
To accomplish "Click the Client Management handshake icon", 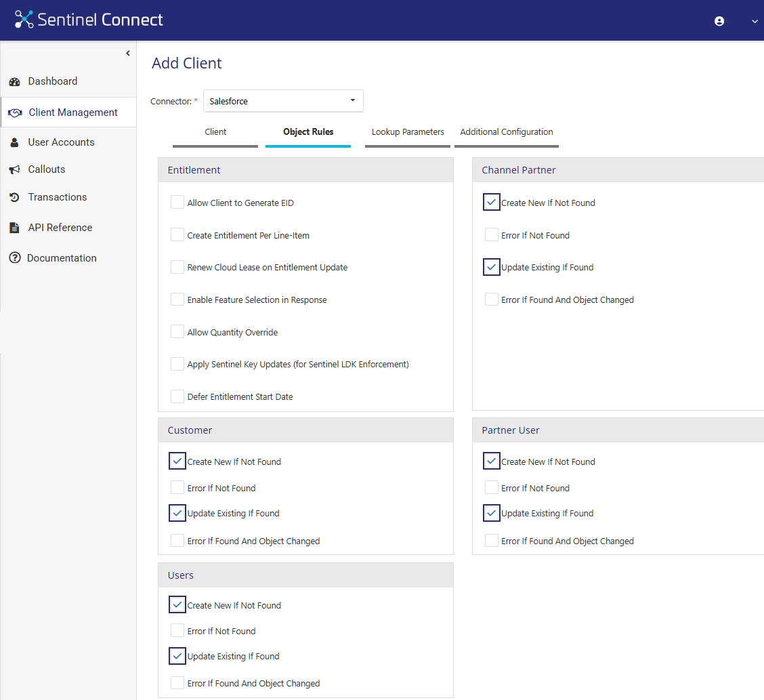I will point(15,113).
